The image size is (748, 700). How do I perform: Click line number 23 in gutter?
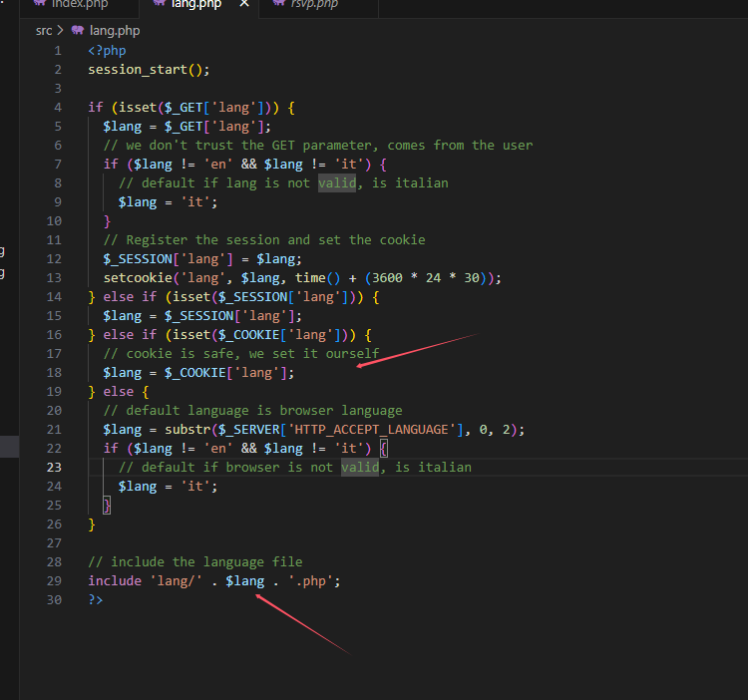54,468
